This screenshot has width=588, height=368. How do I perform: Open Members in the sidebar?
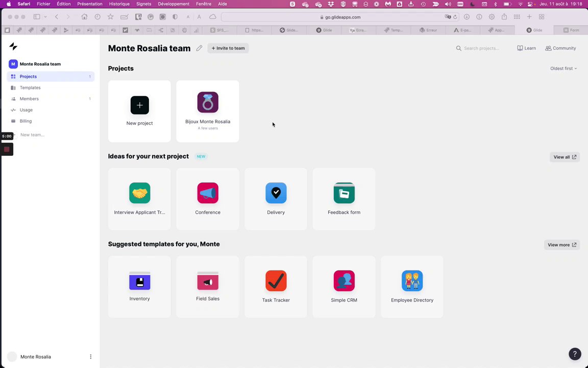click(x=51, y=99)
